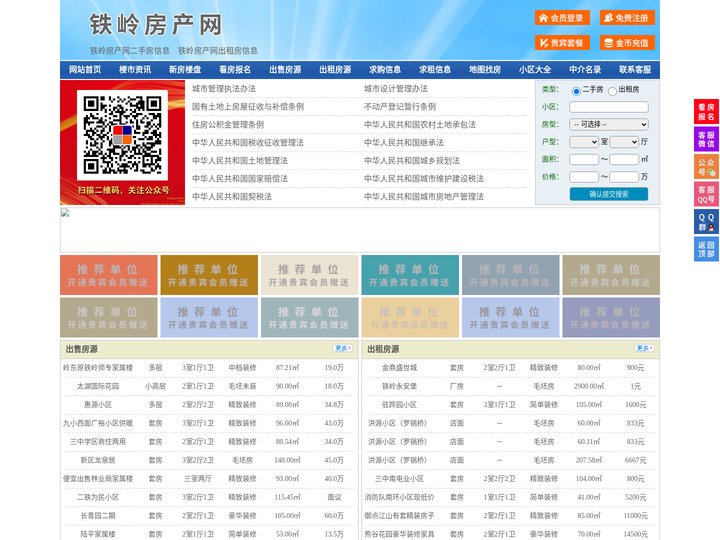Open the 厅 hall count dropdown
This screenshot has width=720, height=540.
tap(624, 142)
